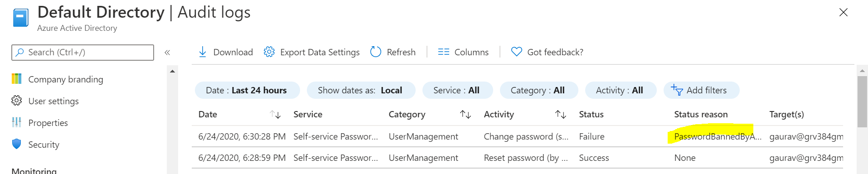This screenshot has height=174, width=868.
Task: Open the Activity All filter
Action: point(621,90)
